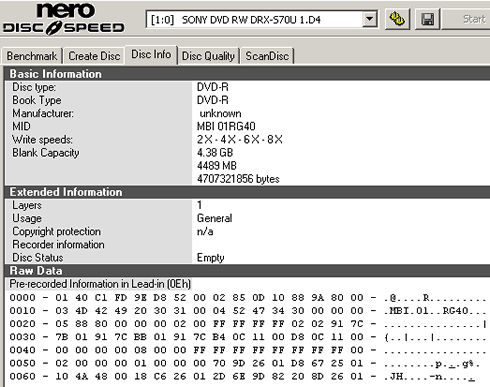The image size is (490, 387).
Task: Go to the Disc Quality tab
Action: click(208, 56)
